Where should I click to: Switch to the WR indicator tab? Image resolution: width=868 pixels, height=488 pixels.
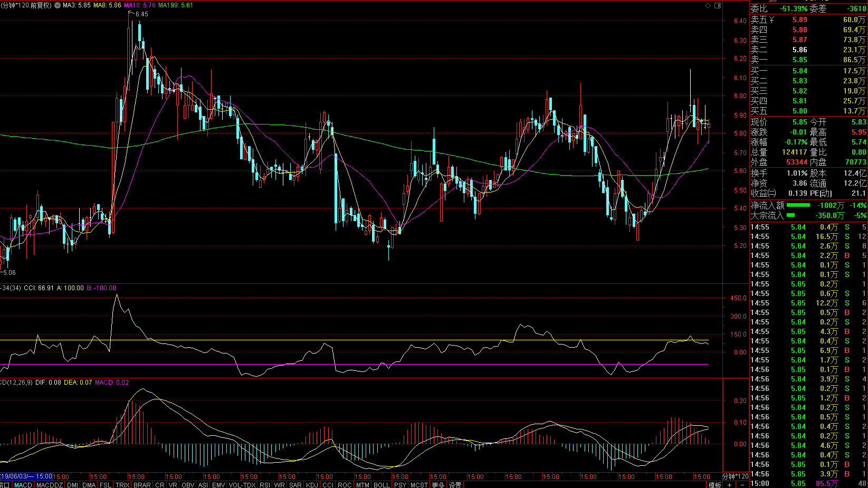(280, 485)
